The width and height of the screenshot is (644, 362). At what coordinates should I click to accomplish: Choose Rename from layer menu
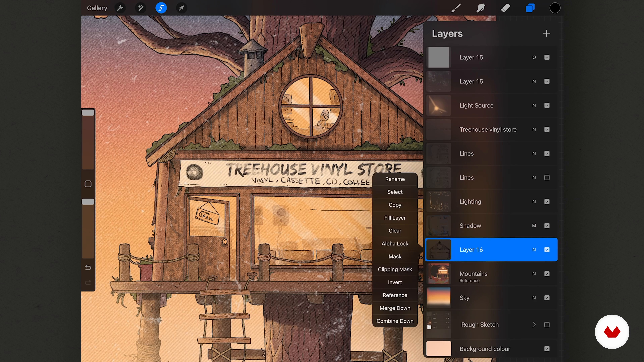click(395, 179)
